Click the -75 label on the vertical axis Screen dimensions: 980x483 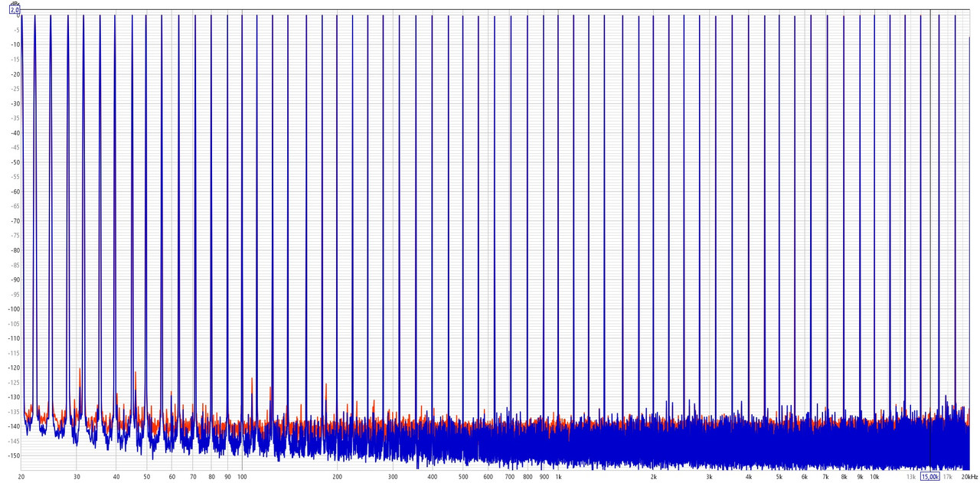click(x=15, y=236)
